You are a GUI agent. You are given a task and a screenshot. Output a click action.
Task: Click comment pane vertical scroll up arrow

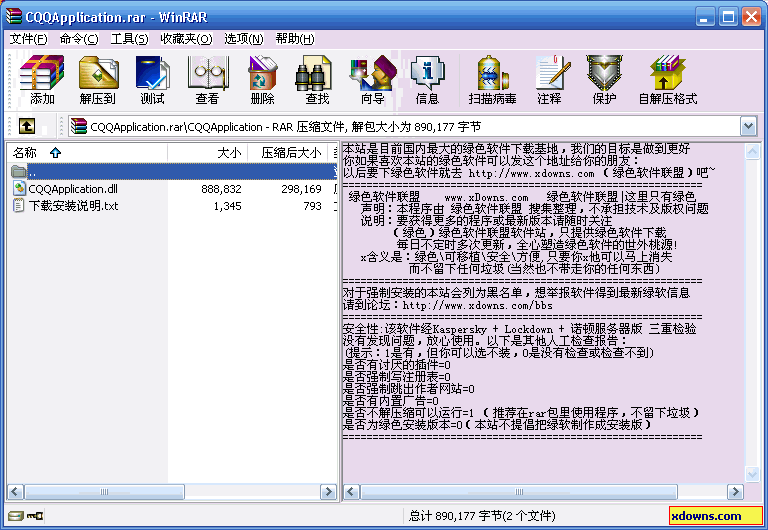[752, 152]
